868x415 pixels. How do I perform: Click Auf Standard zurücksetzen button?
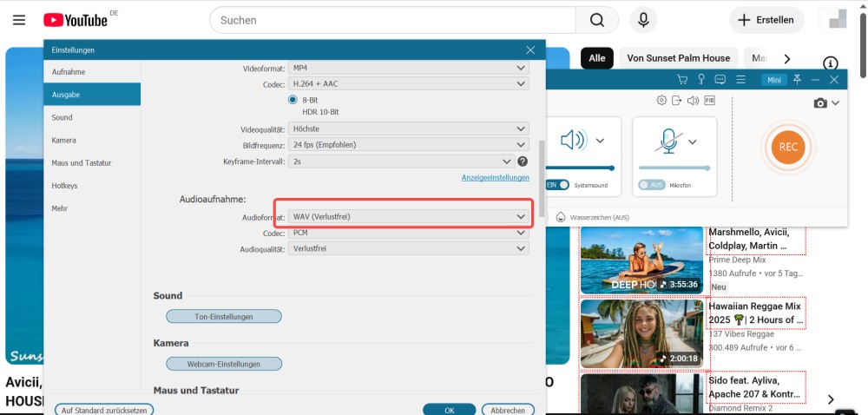(104, 410)
